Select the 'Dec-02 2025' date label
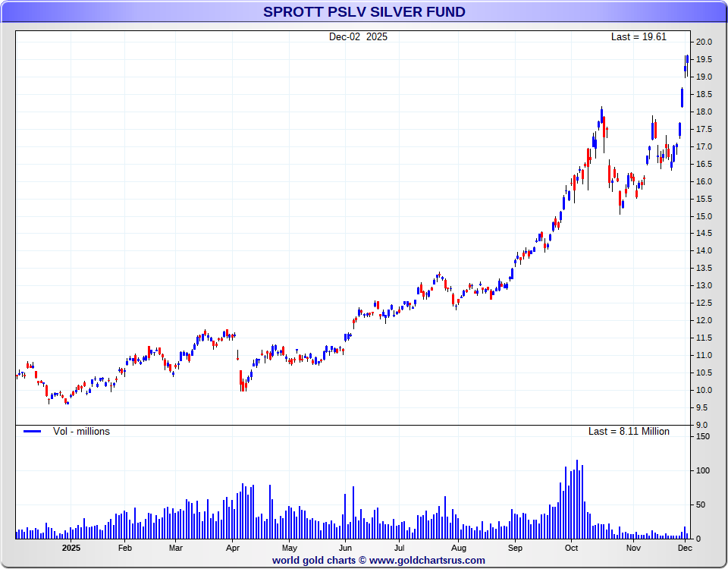Screen dimensions: 728x569 (358, 37)
